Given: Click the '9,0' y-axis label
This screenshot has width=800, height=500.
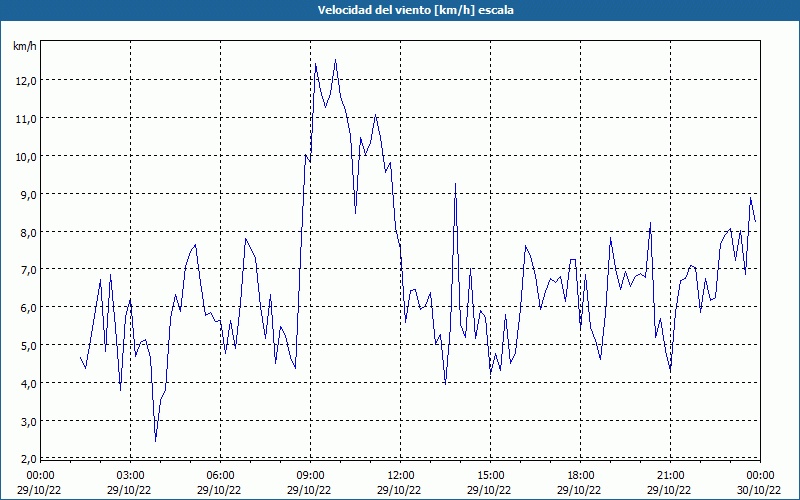Looking at the screenshot, I should click(x=27, y=194).
